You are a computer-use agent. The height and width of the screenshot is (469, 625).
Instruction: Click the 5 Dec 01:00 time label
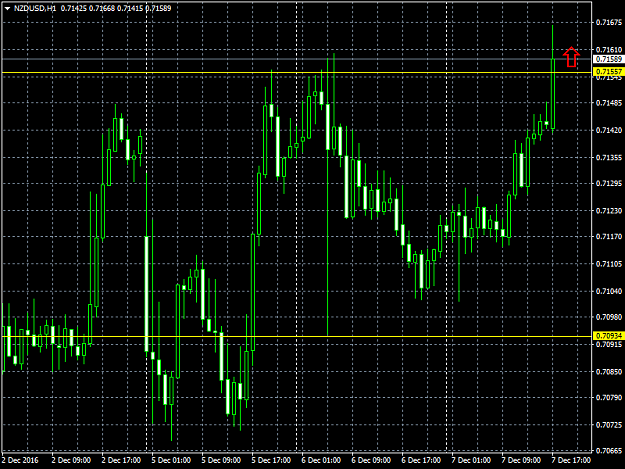(x=171, y=460)
